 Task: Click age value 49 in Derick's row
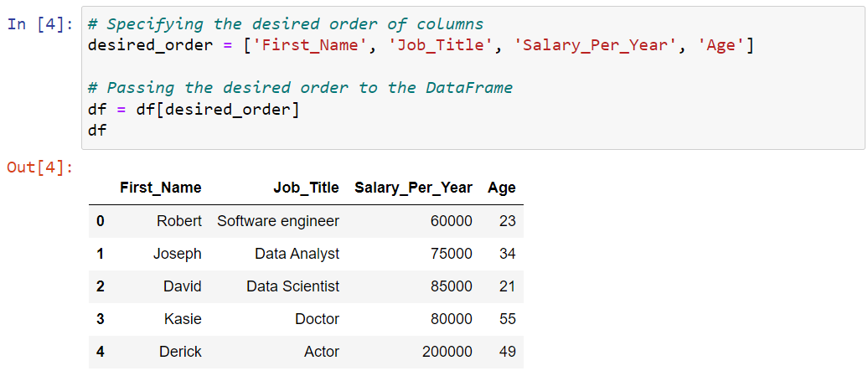(x=507, y=352)
